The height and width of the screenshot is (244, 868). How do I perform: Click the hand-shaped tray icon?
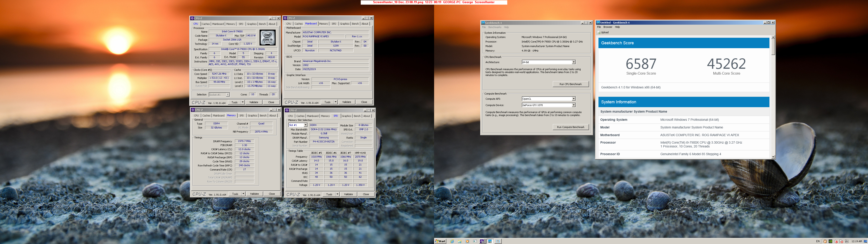pos(825,241)
